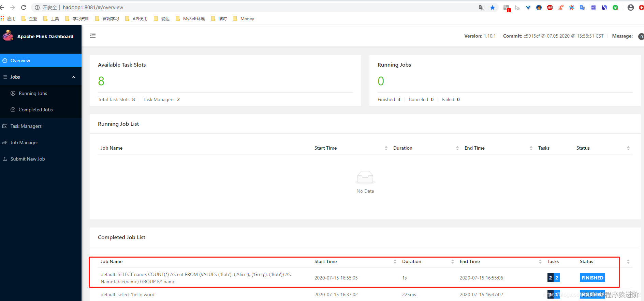Click the end time 2020-07-15 16:55:06
Viewport: 644px width, 301px height.
pos(481,278)
